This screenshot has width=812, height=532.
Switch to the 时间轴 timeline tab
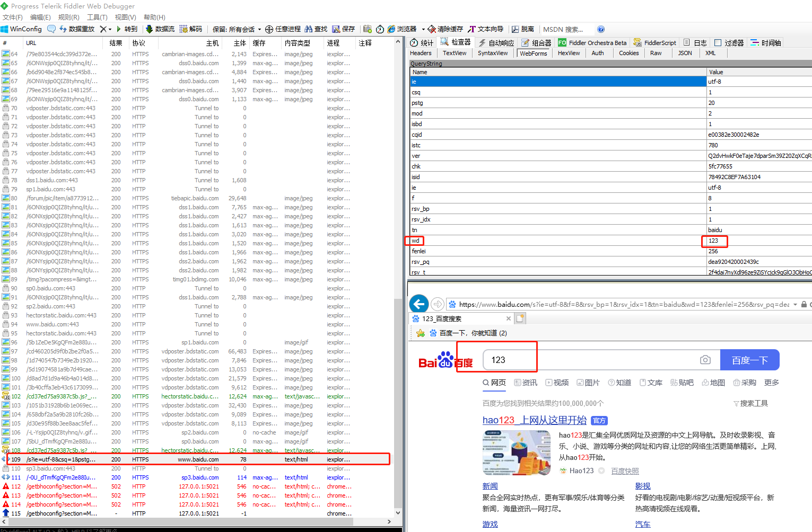pyautogui.click(x=766, y=42)
